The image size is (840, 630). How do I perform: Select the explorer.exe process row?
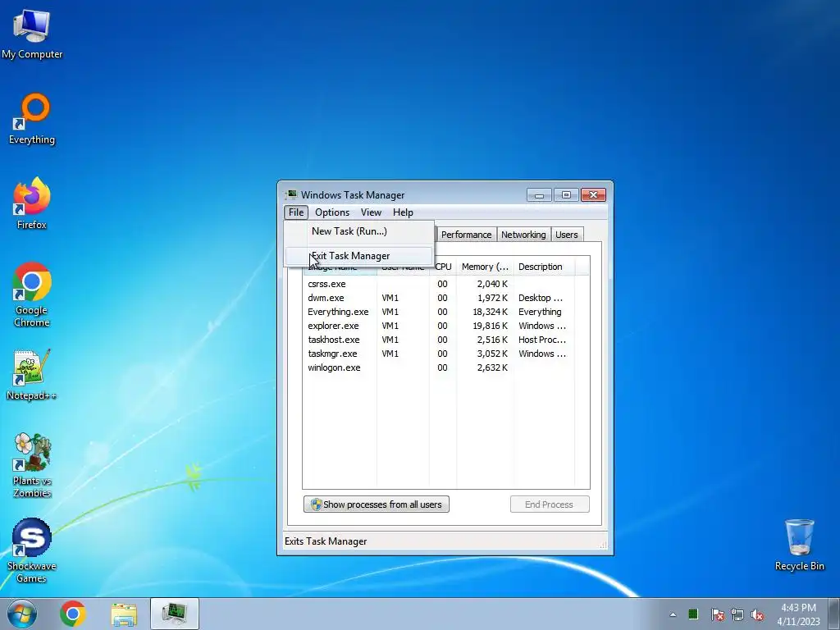445,326
